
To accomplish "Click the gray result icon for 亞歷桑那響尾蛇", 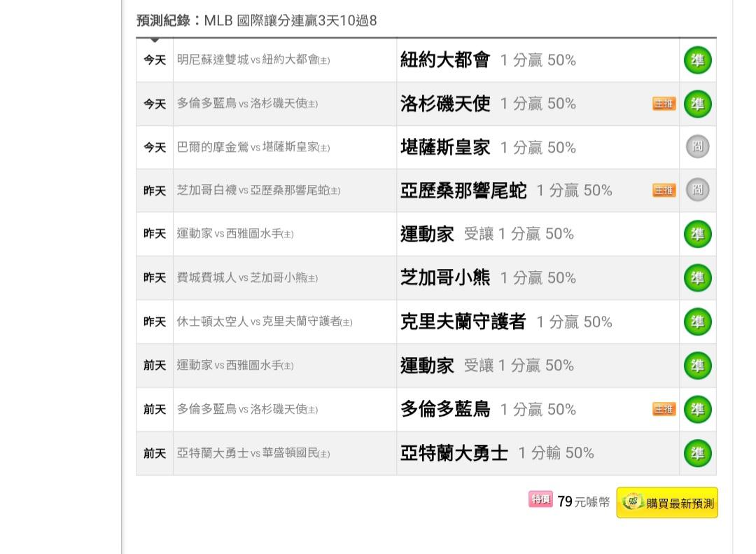I will pyautogui.click(x=697, y=190).
